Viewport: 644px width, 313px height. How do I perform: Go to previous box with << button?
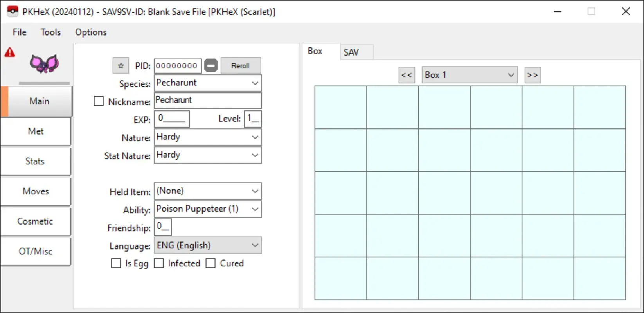pyautogui.click(x=407, y=75)
